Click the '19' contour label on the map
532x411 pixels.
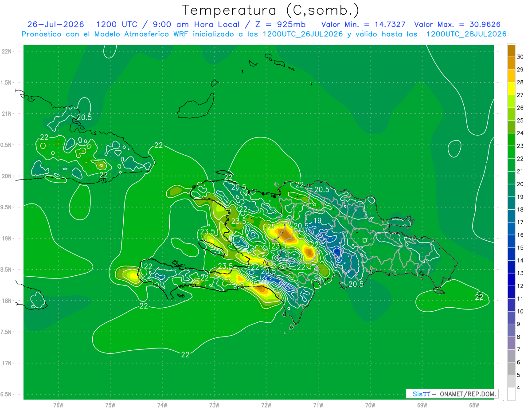(x=317, y=220)
